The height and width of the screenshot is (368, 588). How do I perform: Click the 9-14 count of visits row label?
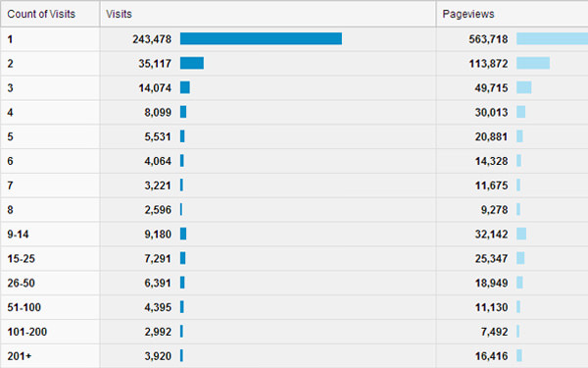coord(18,235)
